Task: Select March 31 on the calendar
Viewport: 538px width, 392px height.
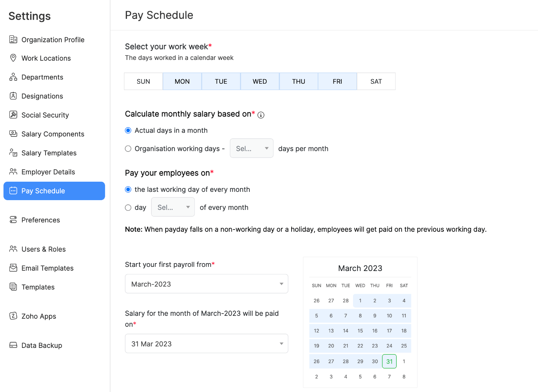Action: coord(389,361)
